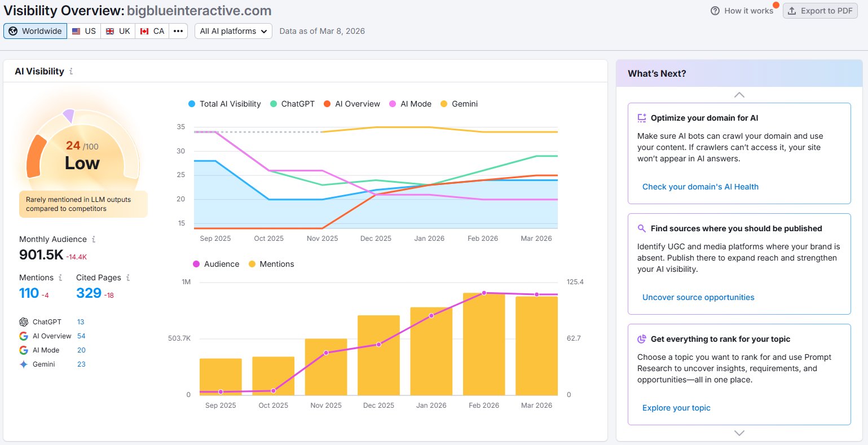Open the All AI platforms dropdown
Image resolution: width=868 pixels, height=445 pixels.
point(233,31)
